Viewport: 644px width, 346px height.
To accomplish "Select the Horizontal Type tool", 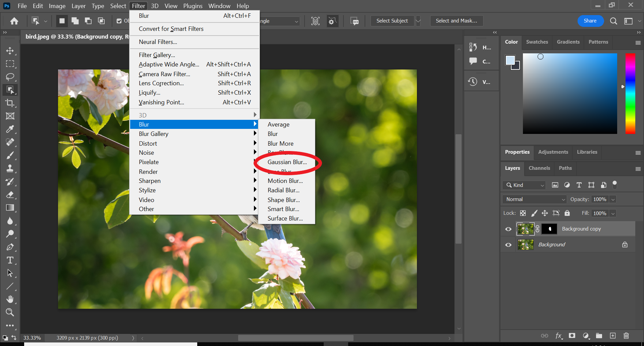I will (x=10, y=260).
